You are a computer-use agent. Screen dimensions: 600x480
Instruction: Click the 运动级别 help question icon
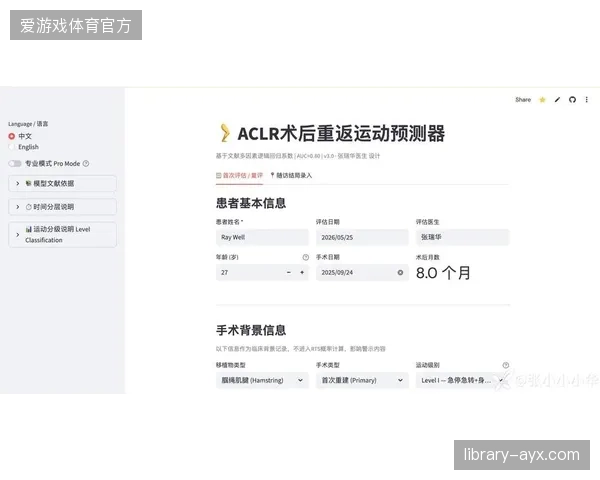tap(505, 365)
